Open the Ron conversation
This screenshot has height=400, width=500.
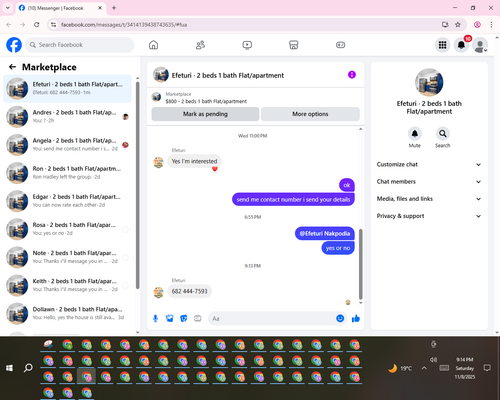click(x=67, y=173)
